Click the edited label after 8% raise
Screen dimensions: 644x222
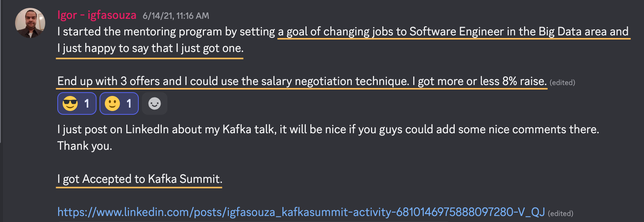pos(562,83)
